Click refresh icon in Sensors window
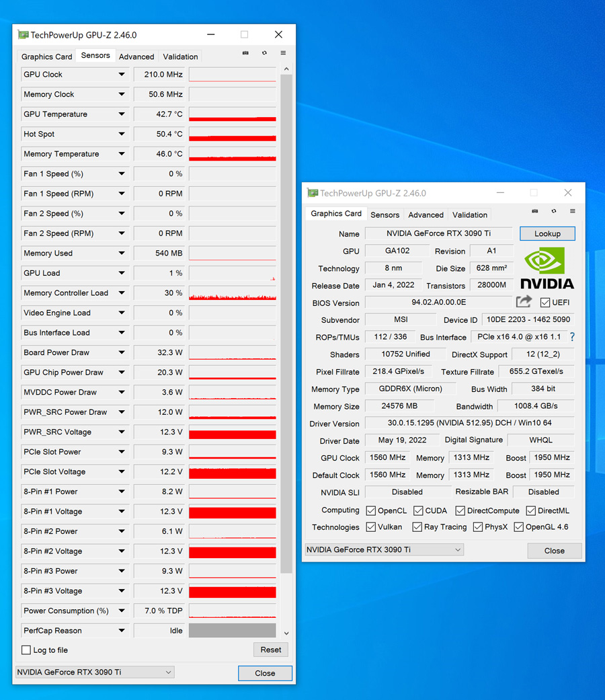Viewport: 605px width, 700px height. pyautogui.click(x=265, y=53)
